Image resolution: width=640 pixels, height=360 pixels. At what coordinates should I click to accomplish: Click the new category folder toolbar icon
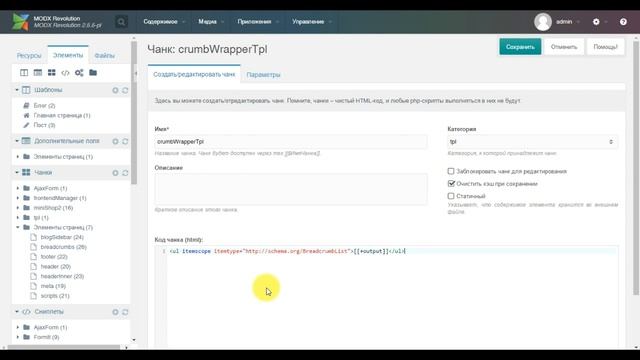(93, 73)
